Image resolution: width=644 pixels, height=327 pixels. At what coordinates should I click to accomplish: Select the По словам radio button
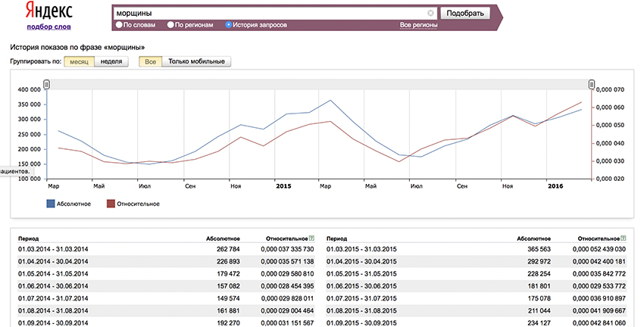coord(119,25)
